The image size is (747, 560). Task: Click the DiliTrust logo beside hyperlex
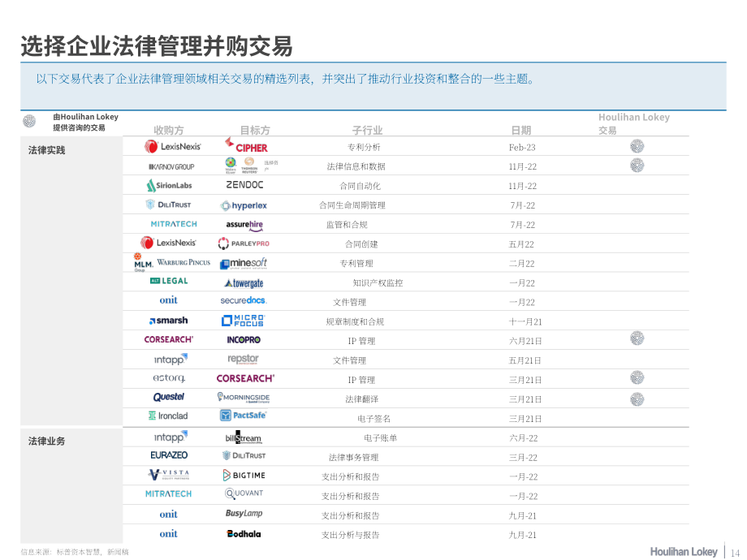168,205
